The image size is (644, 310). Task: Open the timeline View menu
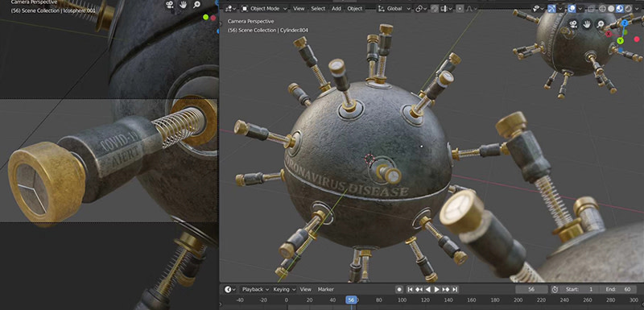tap(306, 289)
